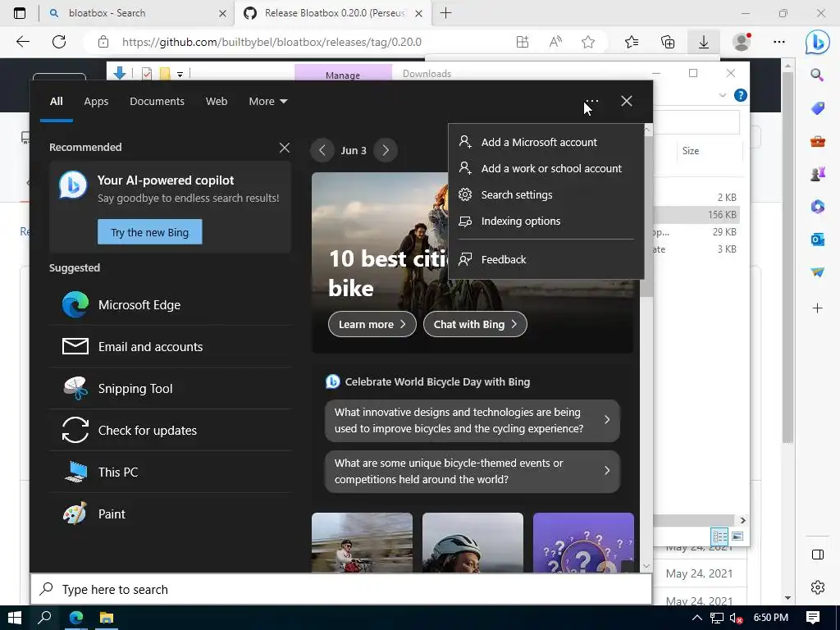The height and width of the screenshot is (630, 840).
Task: Open Edge Settings and more ellipsis
Action: 779,42
